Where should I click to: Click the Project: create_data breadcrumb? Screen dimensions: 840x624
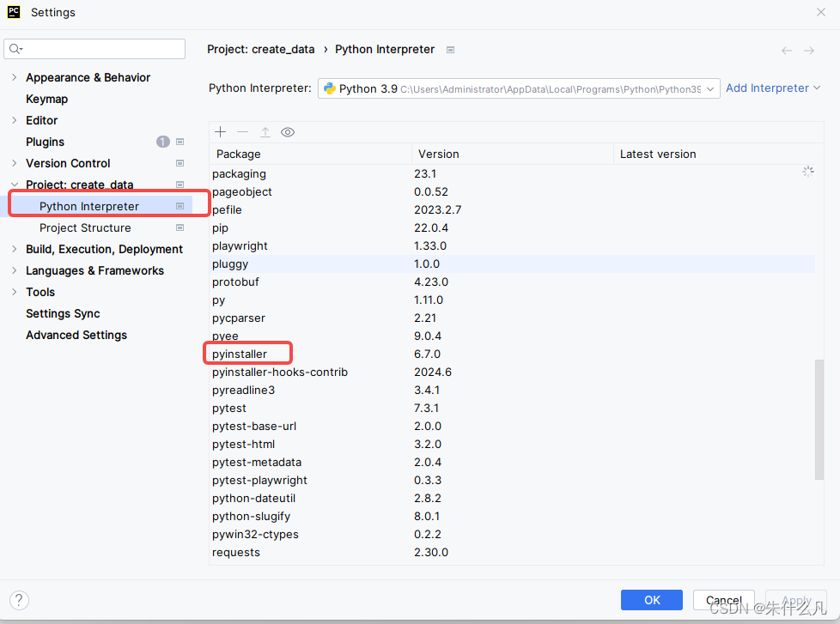click(261, 49)
